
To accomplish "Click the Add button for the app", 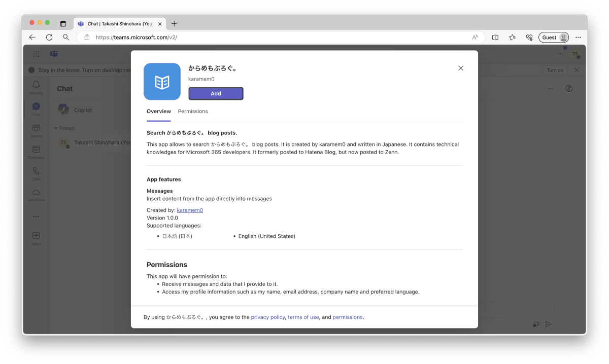I will [x=216, y=93].
